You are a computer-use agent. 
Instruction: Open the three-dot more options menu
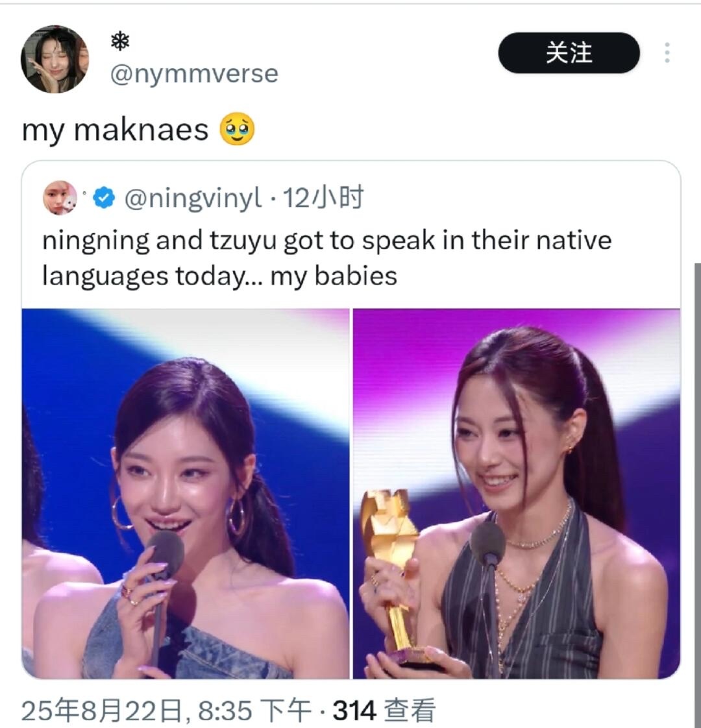(x=667, y=53)
